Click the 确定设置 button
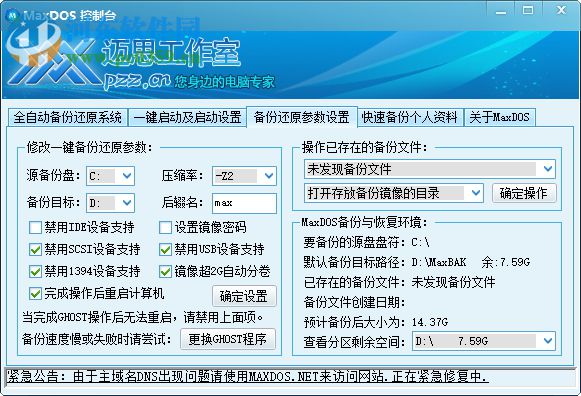The width and height of the screenshot is (581, 396). click(x=244, y=296)
